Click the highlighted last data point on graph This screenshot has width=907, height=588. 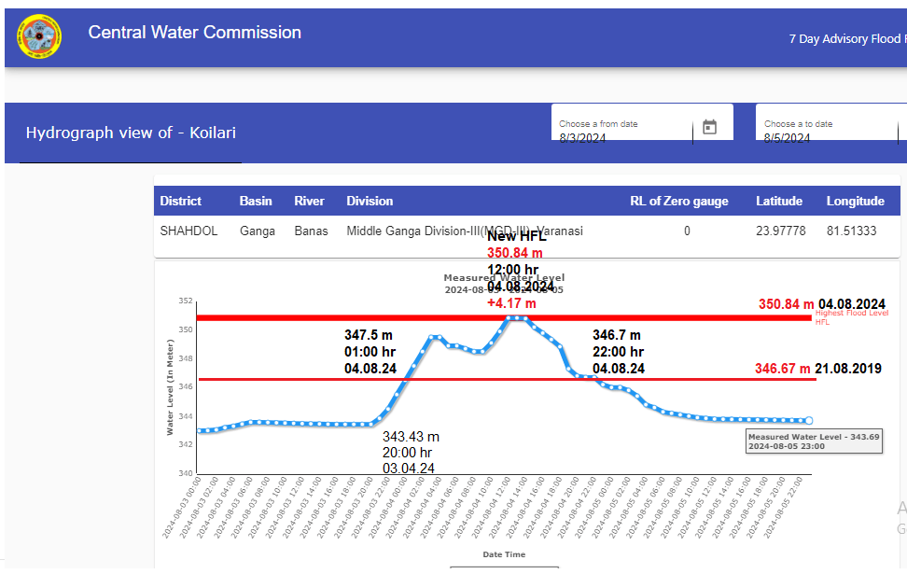[808, 421]
